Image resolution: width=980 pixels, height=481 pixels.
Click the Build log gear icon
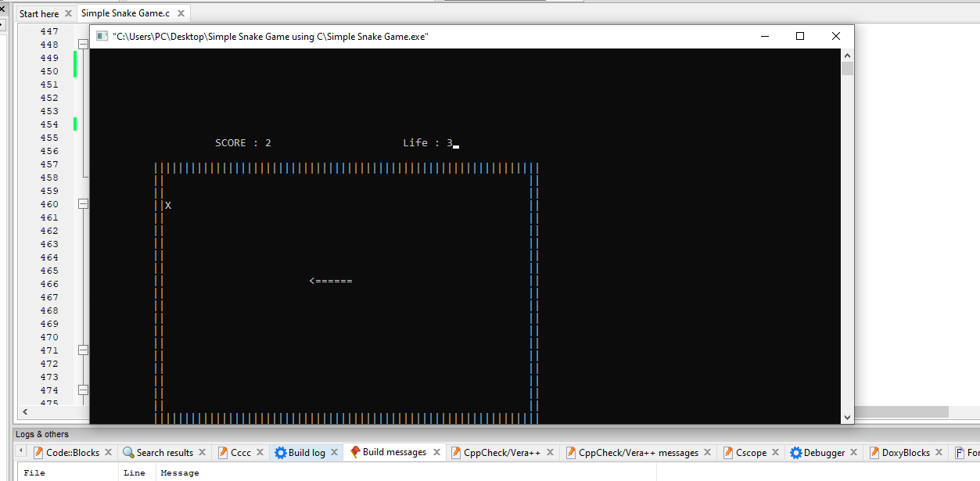pyautogui.click(x=280, y=452)
